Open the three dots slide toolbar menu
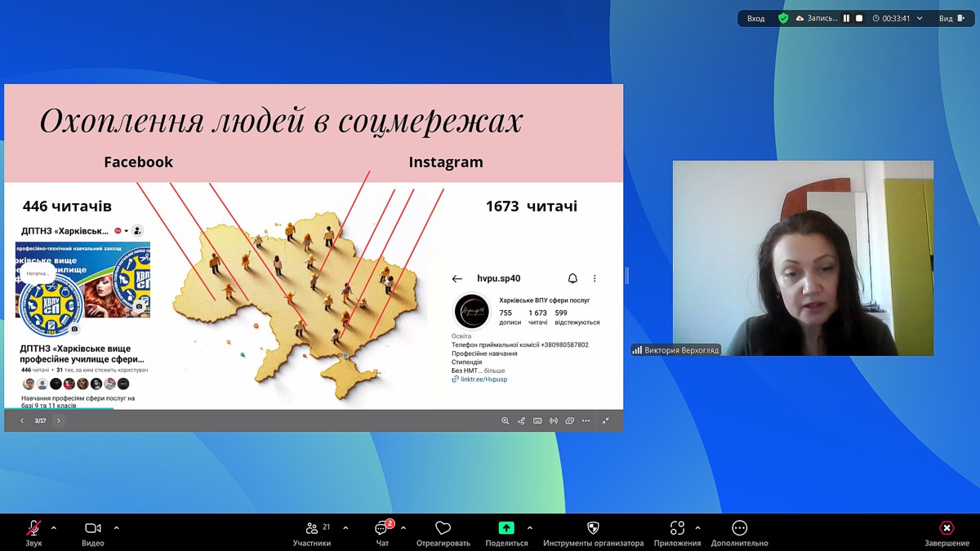This screenshot has width=980, height=551. coord(586,421)
